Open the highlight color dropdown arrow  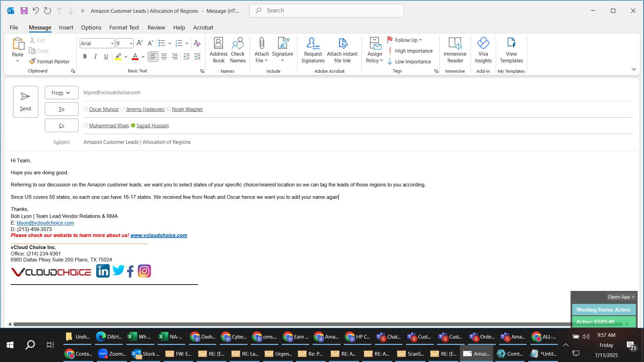tap(126, 57)
